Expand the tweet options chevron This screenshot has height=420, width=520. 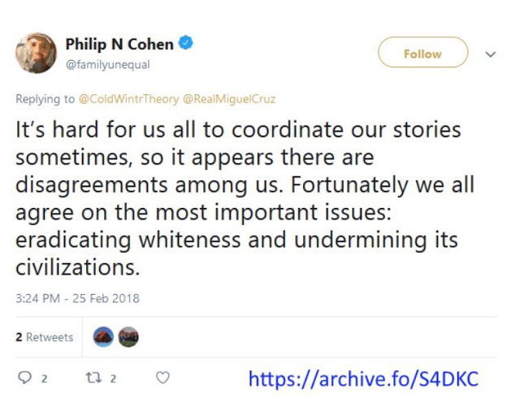(490, 54)
